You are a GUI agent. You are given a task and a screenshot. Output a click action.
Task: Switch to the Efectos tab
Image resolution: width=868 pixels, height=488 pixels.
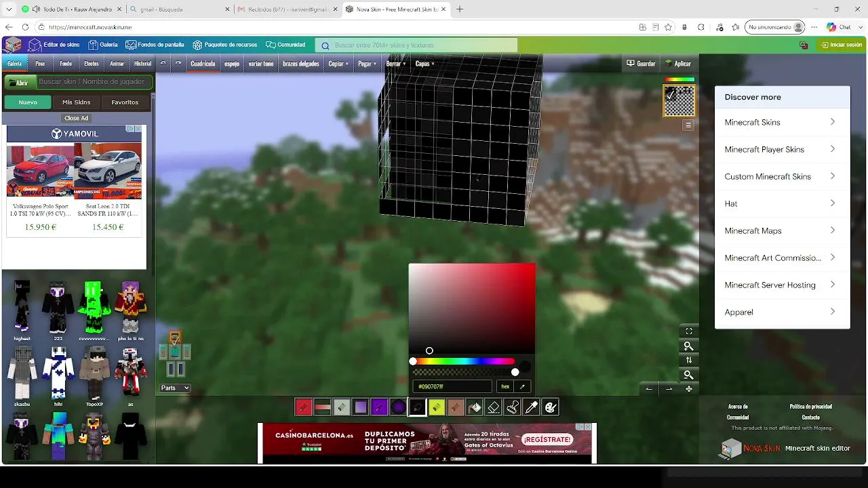point(92,64)
